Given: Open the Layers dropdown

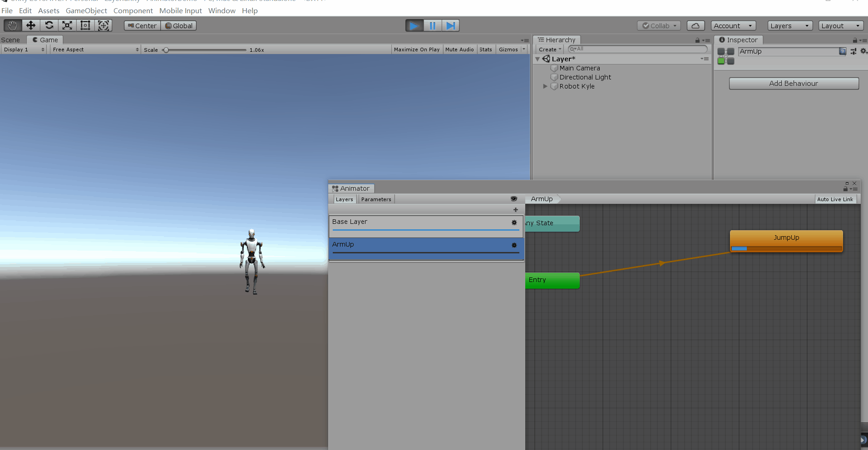Looking at the screenshot, I should [x=790, y=26].
